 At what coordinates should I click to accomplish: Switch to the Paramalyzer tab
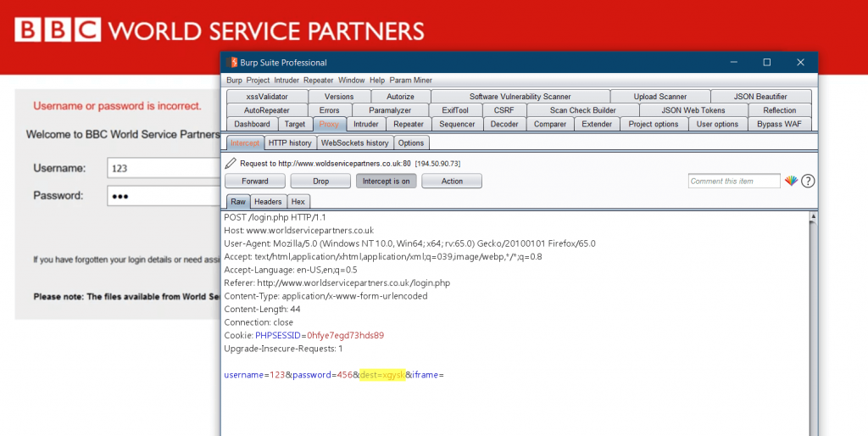(390, 110)
